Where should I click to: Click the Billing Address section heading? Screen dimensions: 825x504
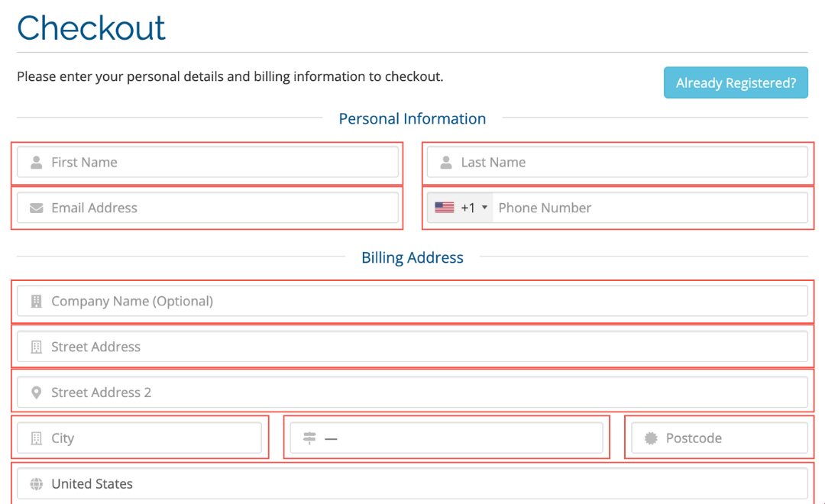click(412, 258)
